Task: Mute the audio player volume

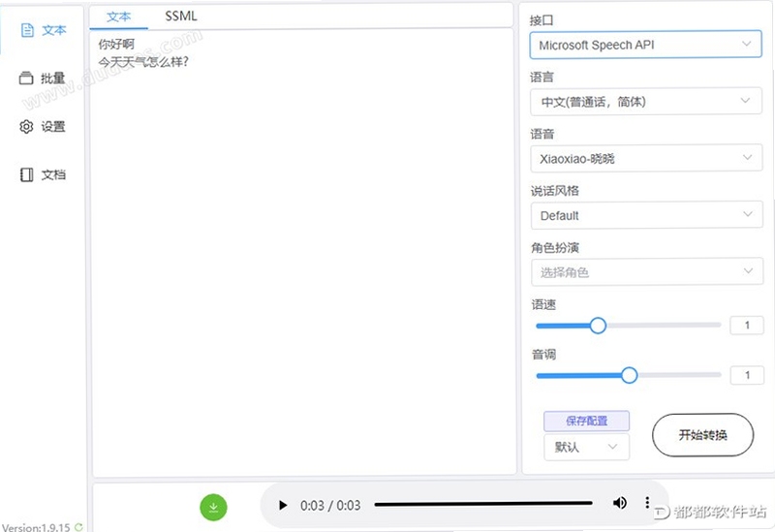Action: pos(619,503)
